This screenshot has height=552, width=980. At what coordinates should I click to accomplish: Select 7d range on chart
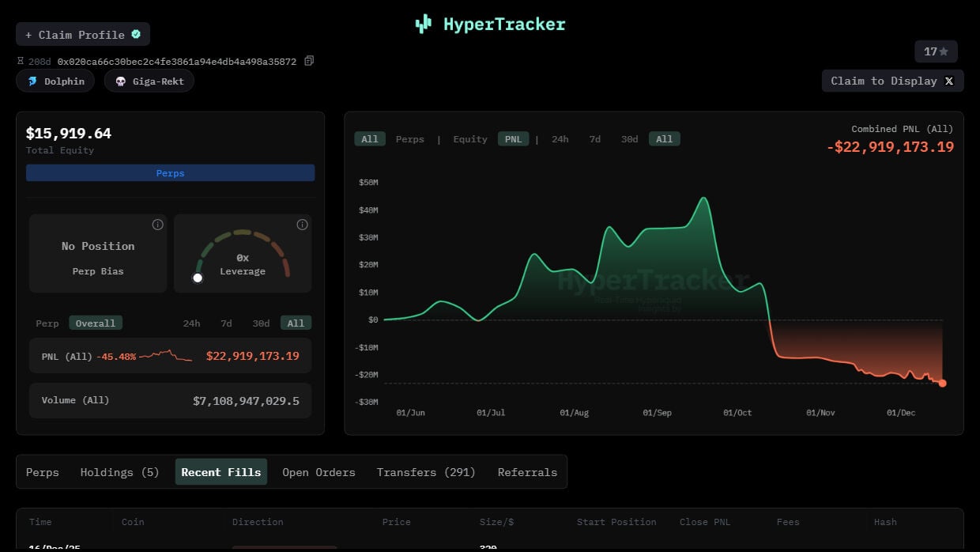594,139
